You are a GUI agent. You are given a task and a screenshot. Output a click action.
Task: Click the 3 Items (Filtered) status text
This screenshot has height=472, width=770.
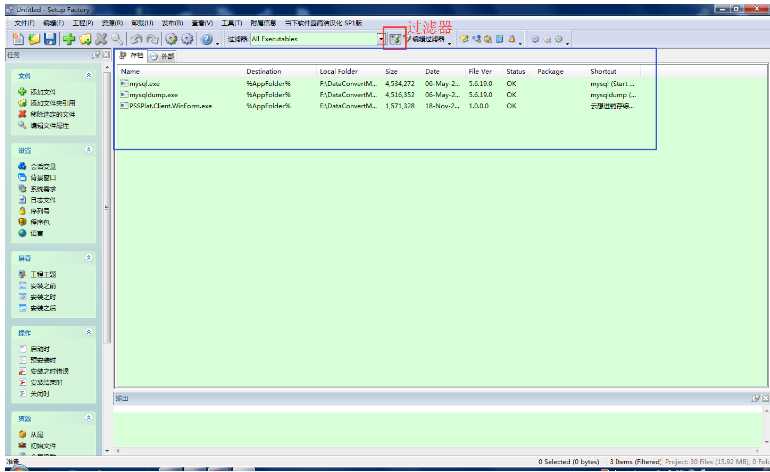point(635,462)
